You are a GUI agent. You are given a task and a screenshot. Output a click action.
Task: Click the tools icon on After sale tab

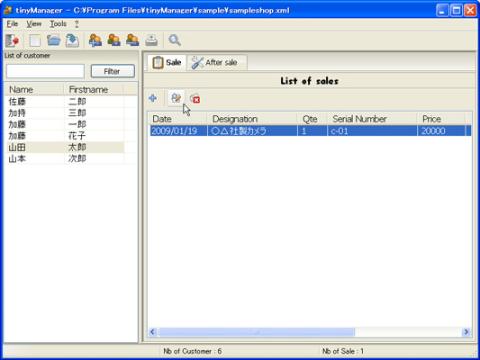tap(197, 62)
